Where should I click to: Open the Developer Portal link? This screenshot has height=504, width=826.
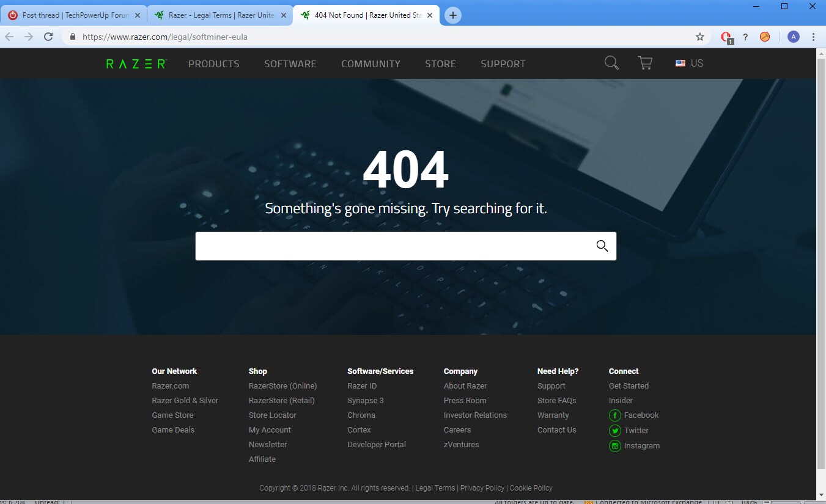tap(377, 445)
